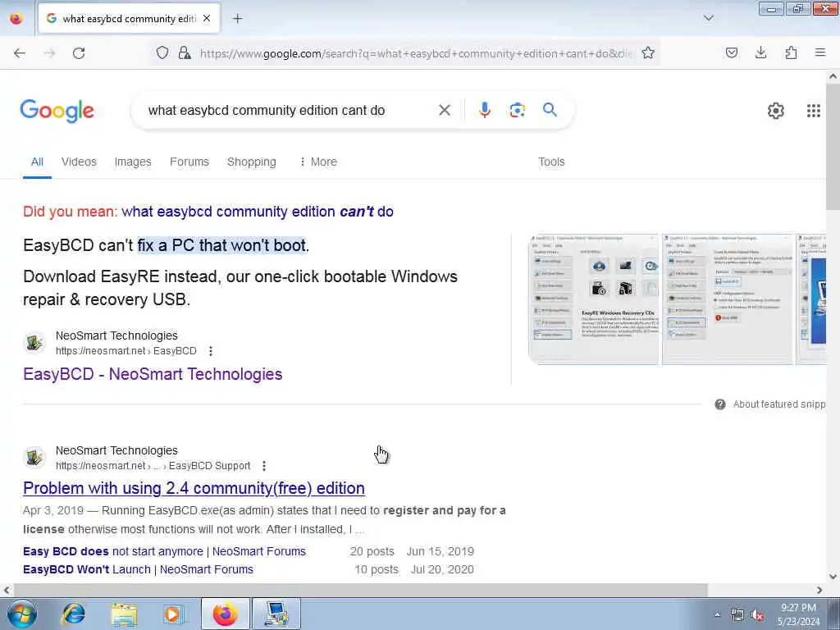Submit search with magnifier icon
This screenshot has width=840, height=630.
pos(550,110)
